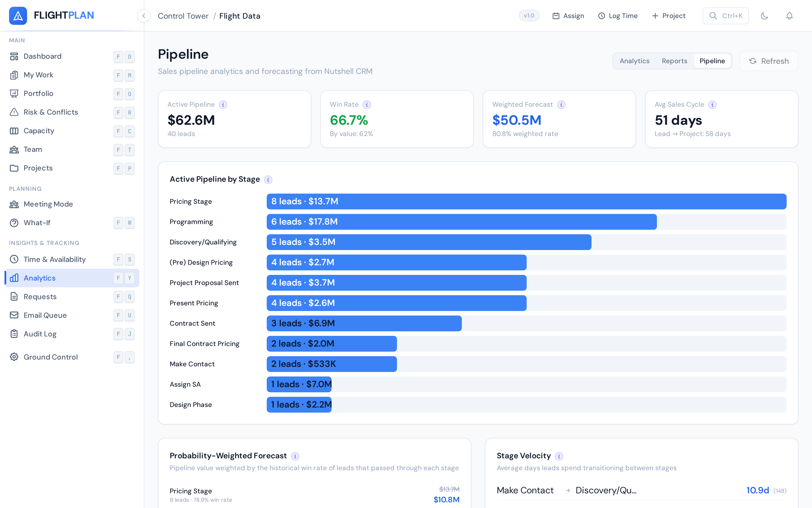The height and width of the screenshot is (508, 812).
Task: Click the Email Queue envelope icon
Action: click(x=14, y=315)
